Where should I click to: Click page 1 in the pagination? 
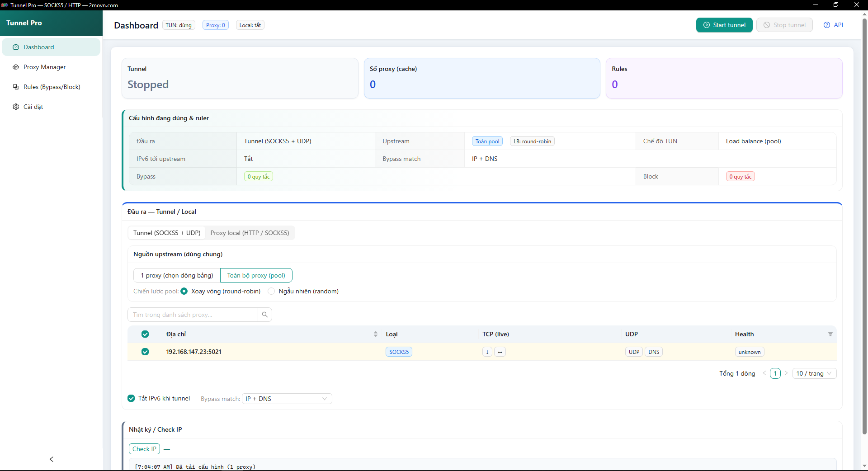[x=775, y=373]
